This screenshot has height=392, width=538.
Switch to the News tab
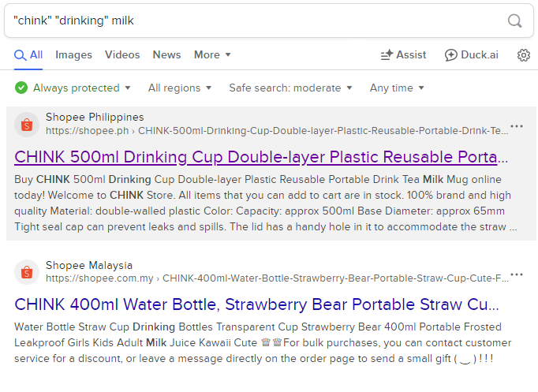click(166, 55)
